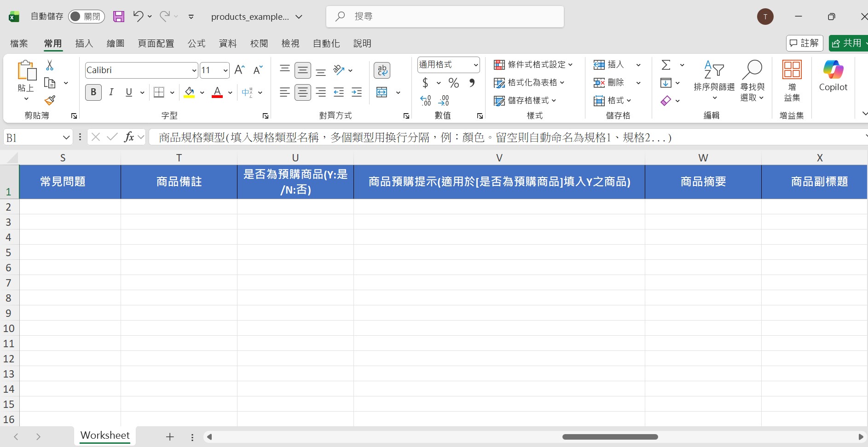
Task: Toggle center horizontal alignment
Action: click(303, 92)
